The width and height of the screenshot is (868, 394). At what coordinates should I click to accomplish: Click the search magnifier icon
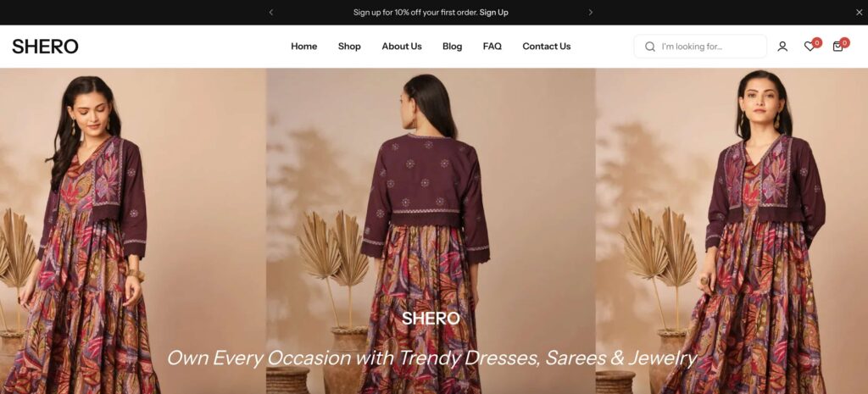[650, 47]
